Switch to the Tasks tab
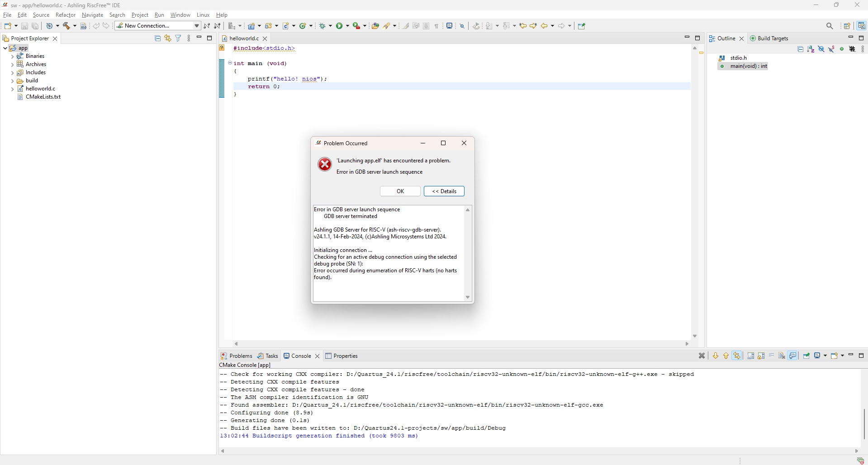868x465 pixels. pyautogui.click(x=268, y=356)
